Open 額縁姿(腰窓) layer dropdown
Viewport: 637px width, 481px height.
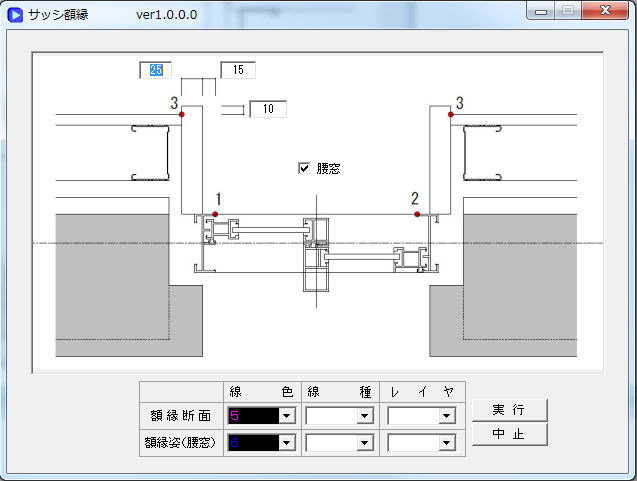(x=447, y=443)
